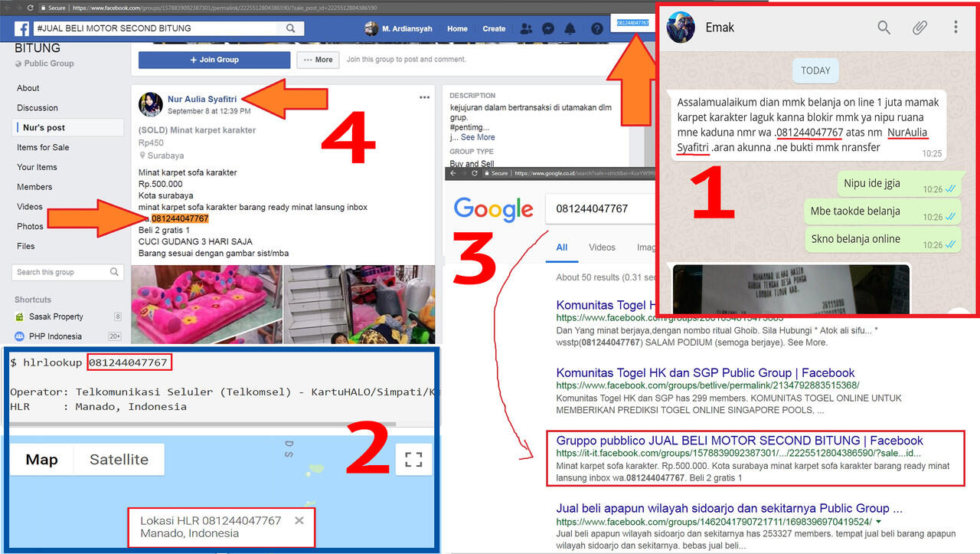Open the group's Videos section
The height and width of the screenshot is (554, 980).
click(x=30, y=207)
